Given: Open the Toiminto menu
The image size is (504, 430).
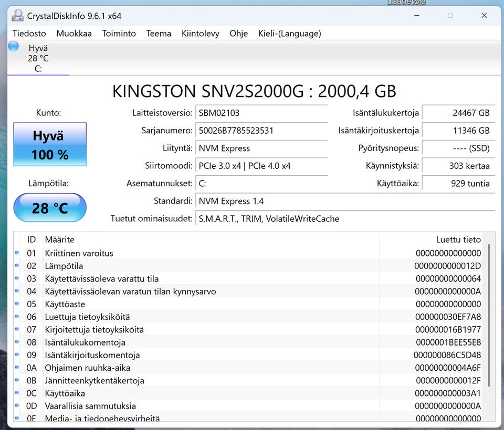Looking at the screenshot, I should point(119,34).
